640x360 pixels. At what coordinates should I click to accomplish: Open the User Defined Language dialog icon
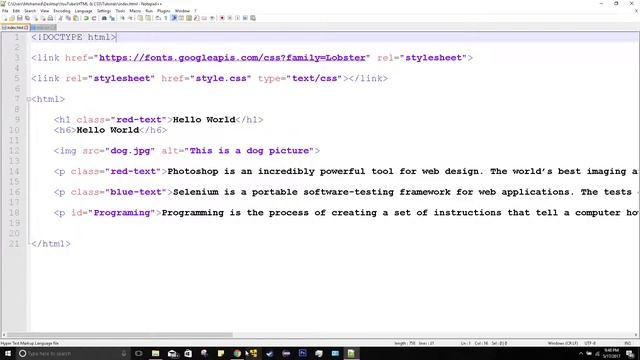pyautogui.click(x=181, y=18)
